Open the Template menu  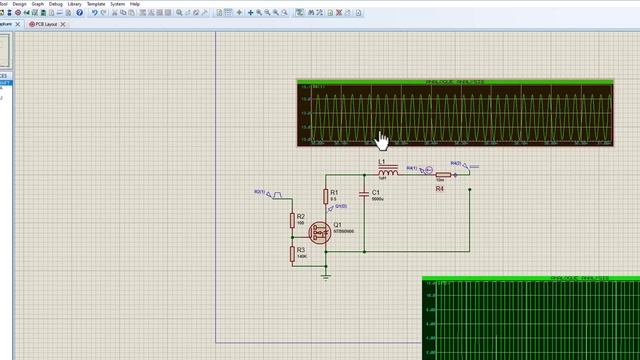pyautogui.click(x=96, y=4)
